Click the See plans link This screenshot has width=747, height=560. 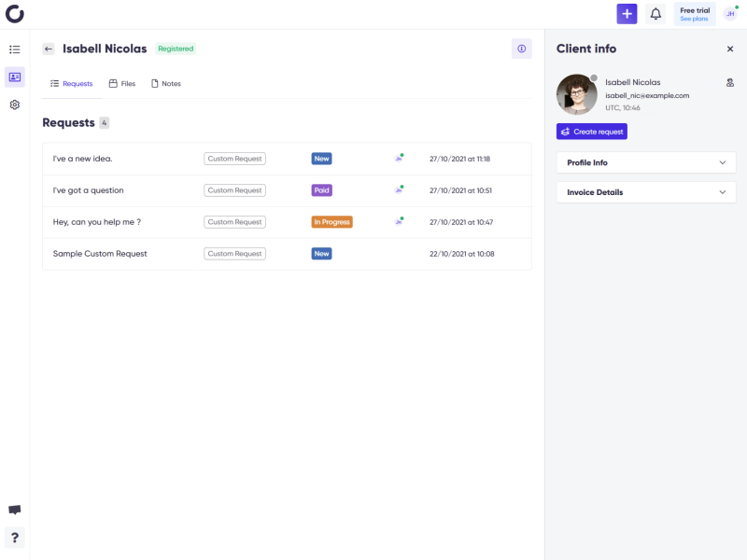pyautogui.click(x=694, y=19)
